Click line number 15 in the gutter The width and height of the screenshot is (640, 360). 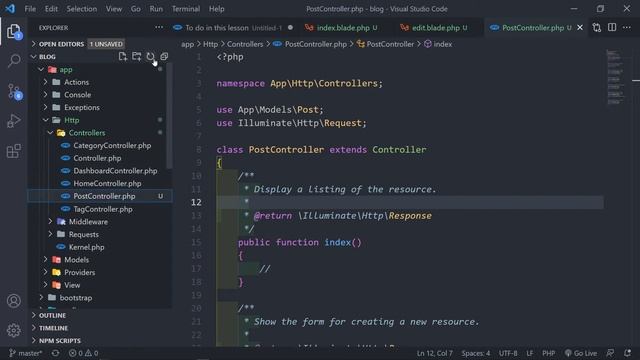[x=196, y=242]
